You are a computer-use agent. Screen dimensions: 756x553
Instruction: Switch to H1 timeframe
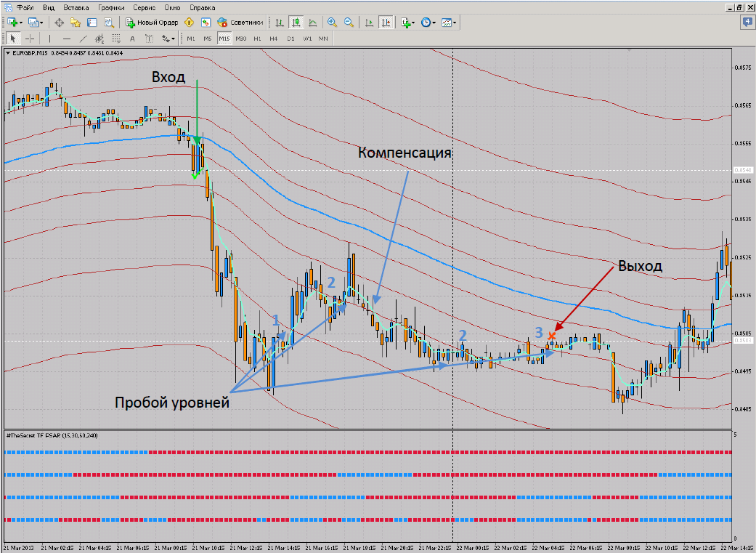click(x=258, y=39)
